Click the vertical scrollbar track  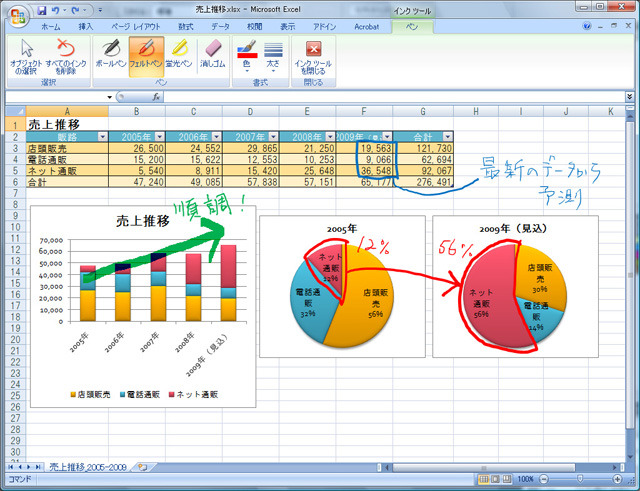[x=629, y=286]
